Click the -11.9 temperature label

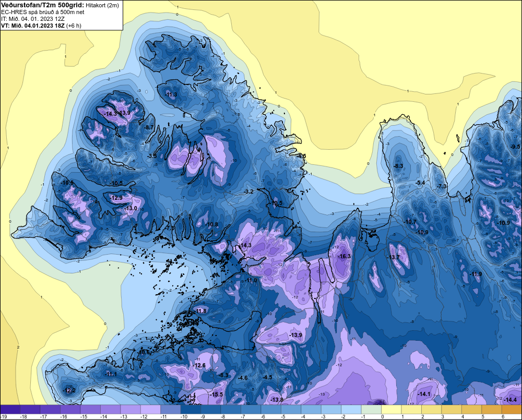[x=476, y=274]
